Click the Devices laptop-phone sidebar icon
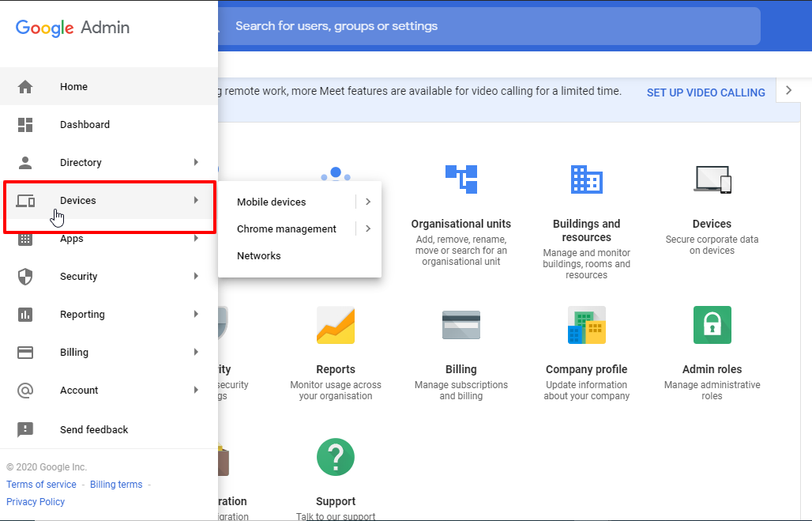The height and width of the screenshot is (521, 812). (x=24, y=201)
